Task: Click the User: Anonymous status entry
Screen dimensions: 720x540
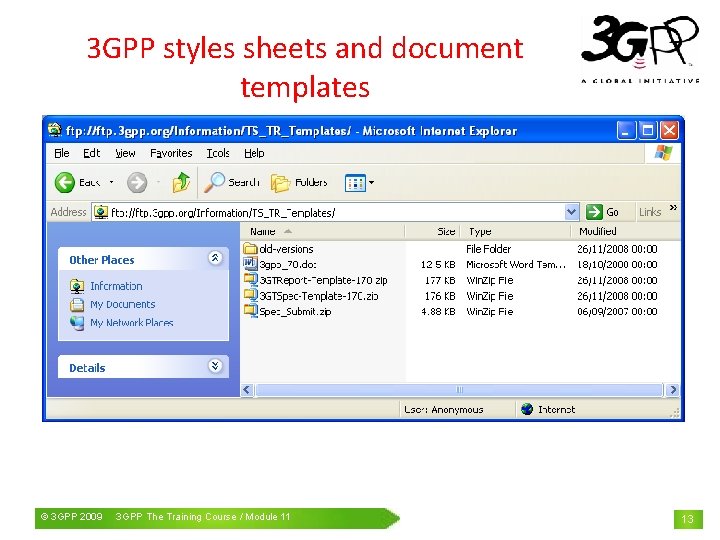Action: 444,409
